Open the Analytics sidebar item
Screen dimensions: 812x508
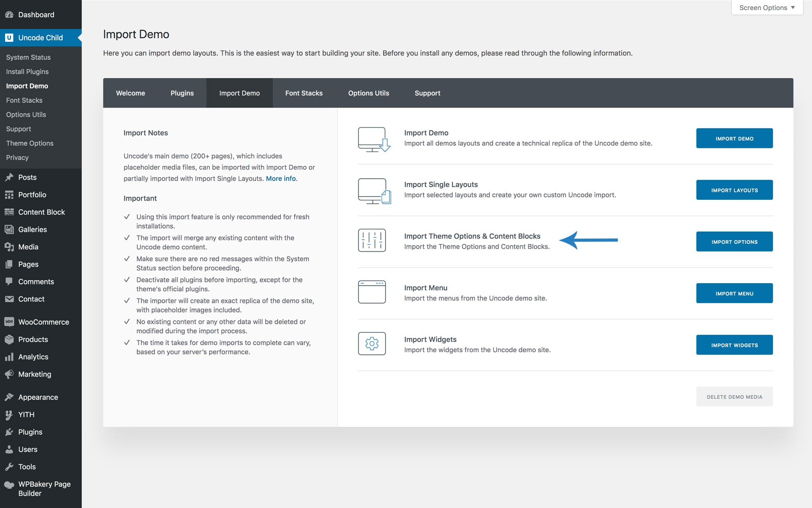[x=33, y=357]
